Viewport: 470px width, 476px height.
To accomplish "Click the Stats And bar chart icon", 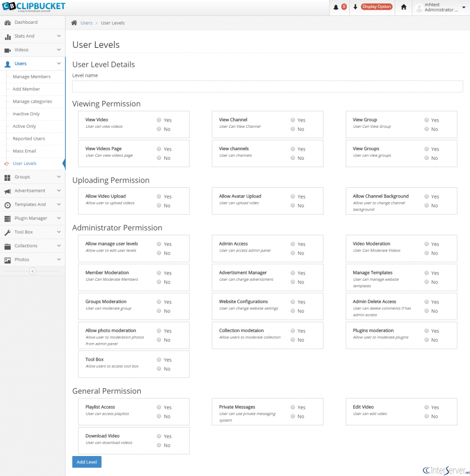I will point(7,36).
